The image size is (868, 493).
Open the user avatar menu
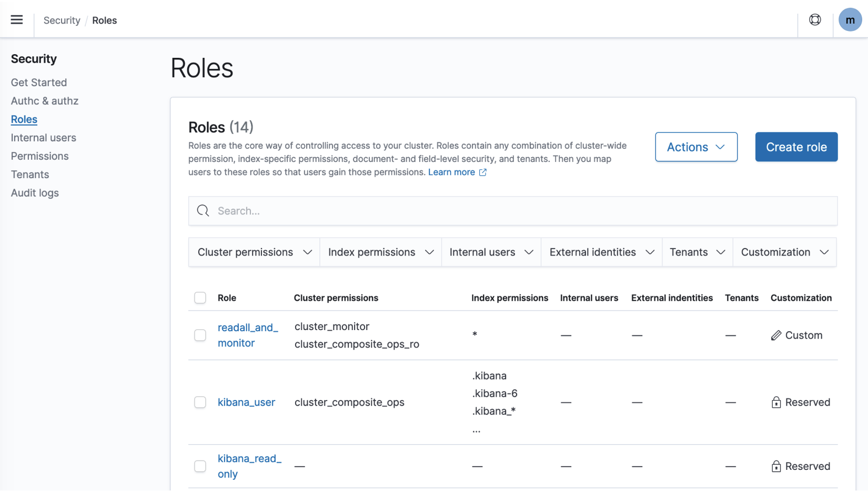point(850,19)
